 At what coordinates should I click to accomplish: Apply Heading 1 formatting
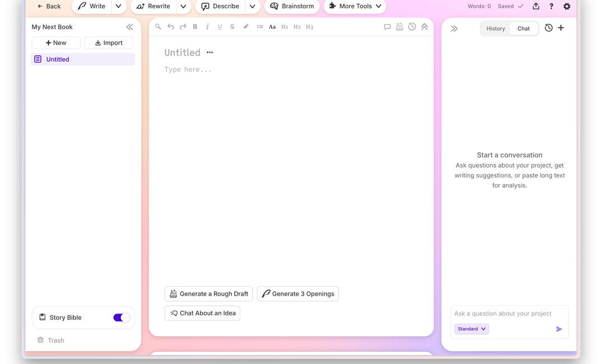[284, 26]
